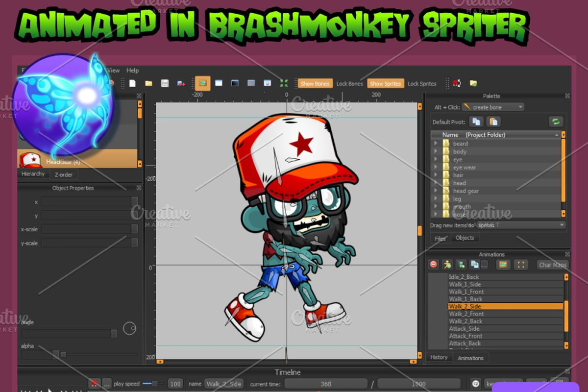
Task: Open a project via the yellow folder icon
Action: coord(148,83)
